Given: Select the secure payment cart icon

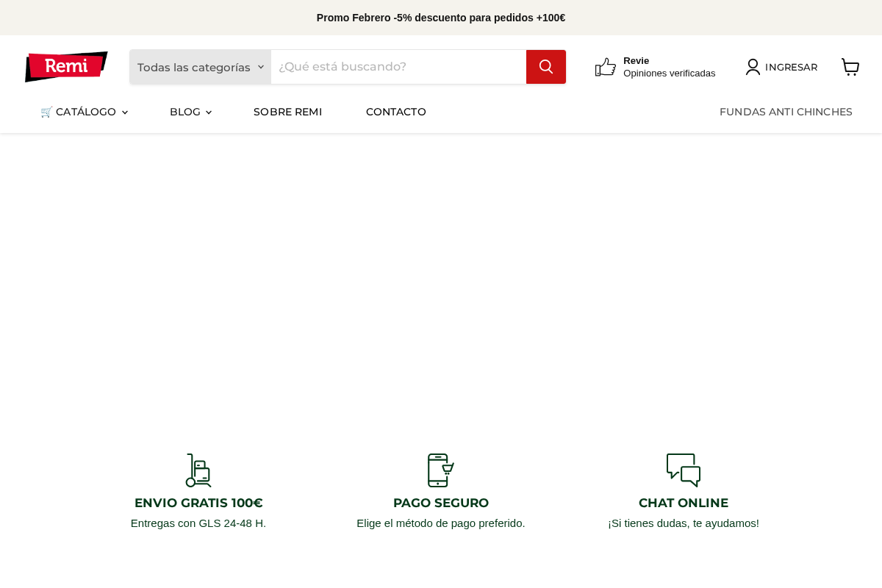Looking at the screenshot, I should pyautogui.click(x=441, y=470).
